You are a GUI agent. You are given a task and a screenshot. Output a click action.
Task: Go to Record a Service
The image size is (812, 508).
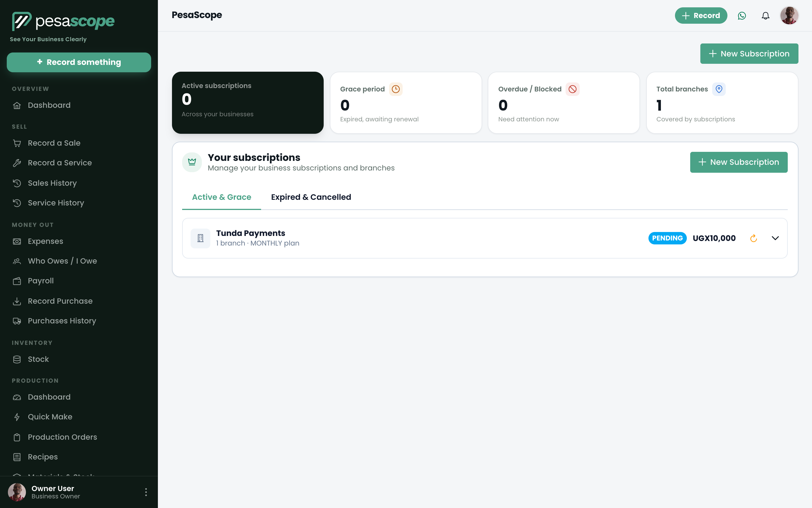(79, 163)
